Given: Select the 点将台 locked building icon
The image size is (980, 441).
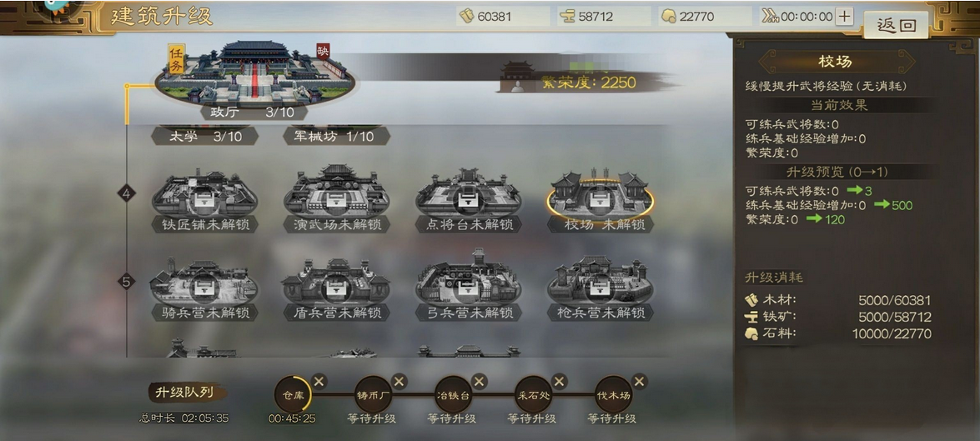Looking at the screenshot, I should coord(468,194).
